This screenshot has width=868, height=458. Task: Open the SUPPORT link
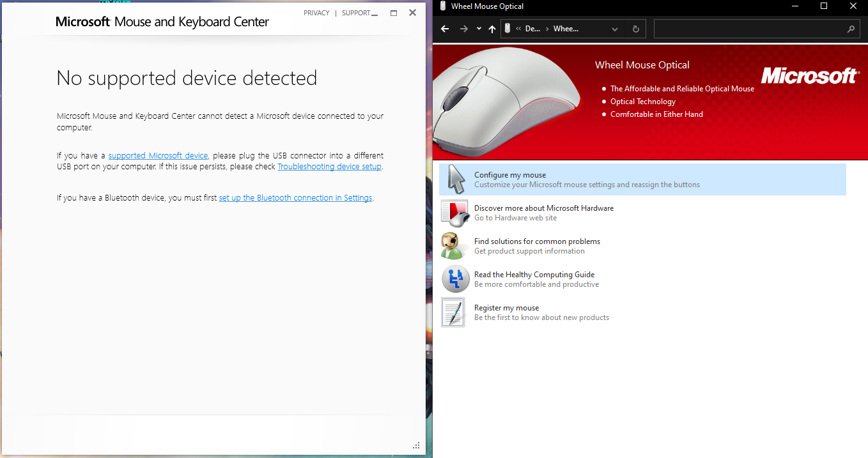(356, 13)
